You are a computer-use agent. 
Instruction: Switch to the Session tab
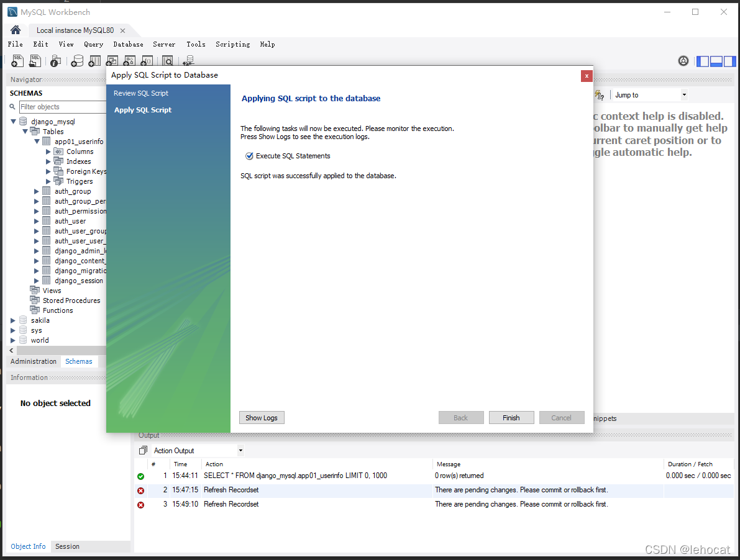pyautogui.click(x=68, y=546)
